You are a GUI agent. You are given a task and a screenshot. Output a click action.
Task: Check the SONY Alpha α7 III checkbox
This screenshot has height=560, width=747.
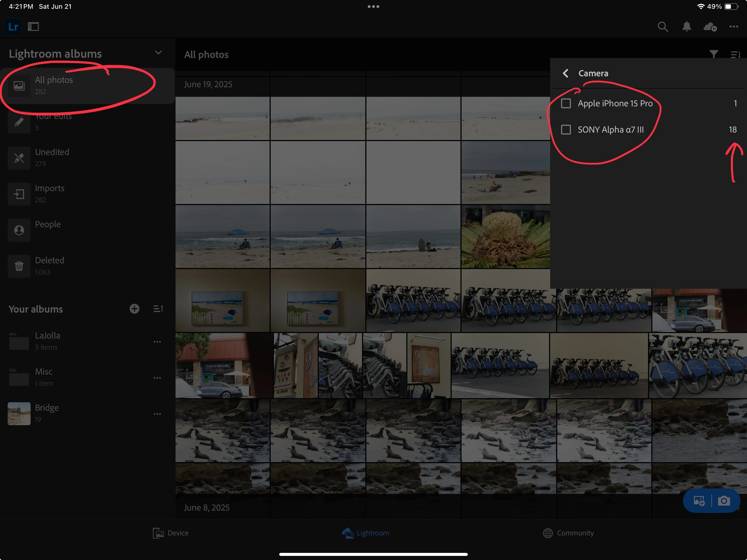coord(566,130)
